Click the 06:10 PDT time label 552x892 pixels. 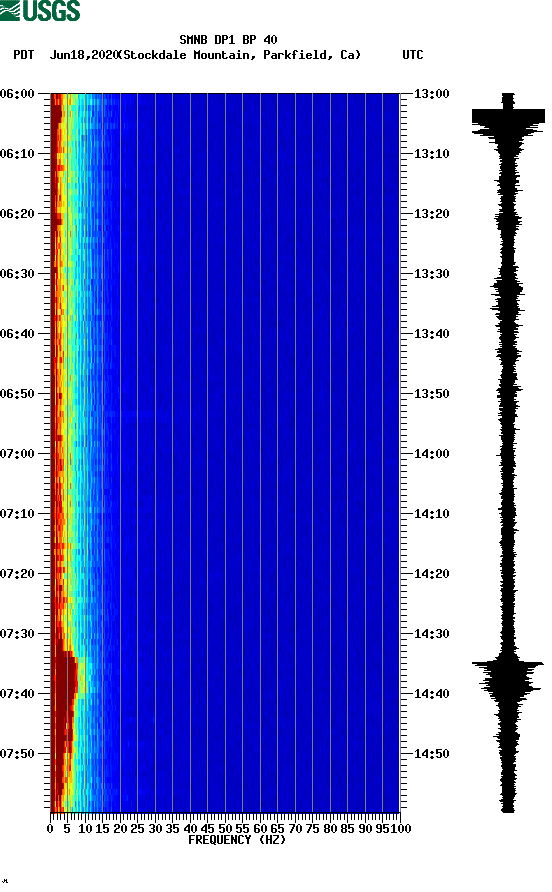click(x=18, y=154)
